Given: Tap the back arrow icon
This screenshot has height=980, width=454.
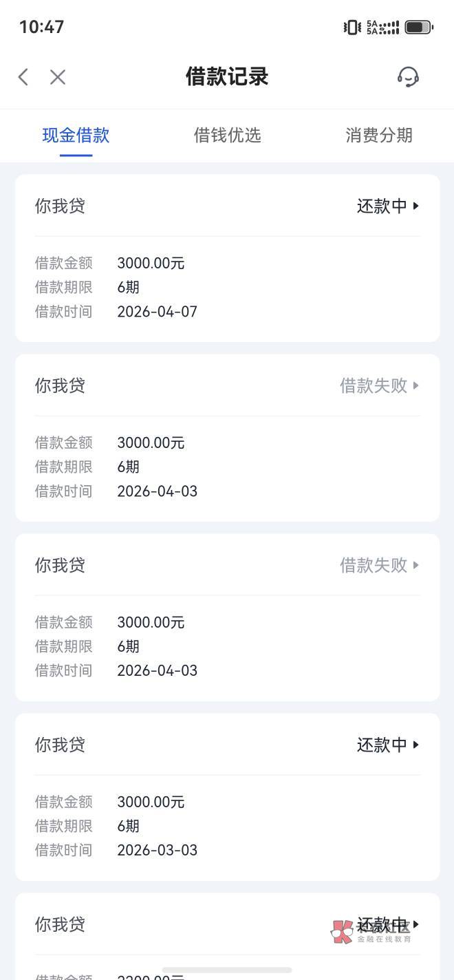Looking at the screenshot, I should point(23,77).
